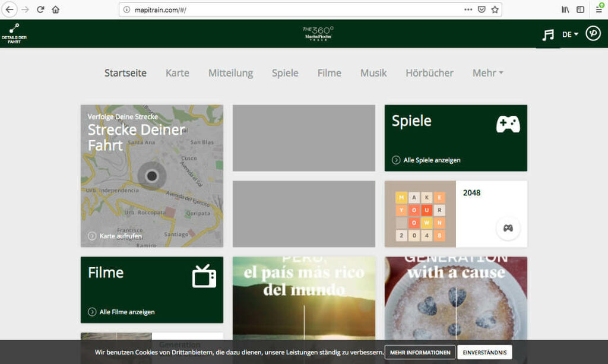Viewport: 608px width, 364px height.
Task: Click the Details der Fahrt route icon
Action: click(x=14, y=29)
